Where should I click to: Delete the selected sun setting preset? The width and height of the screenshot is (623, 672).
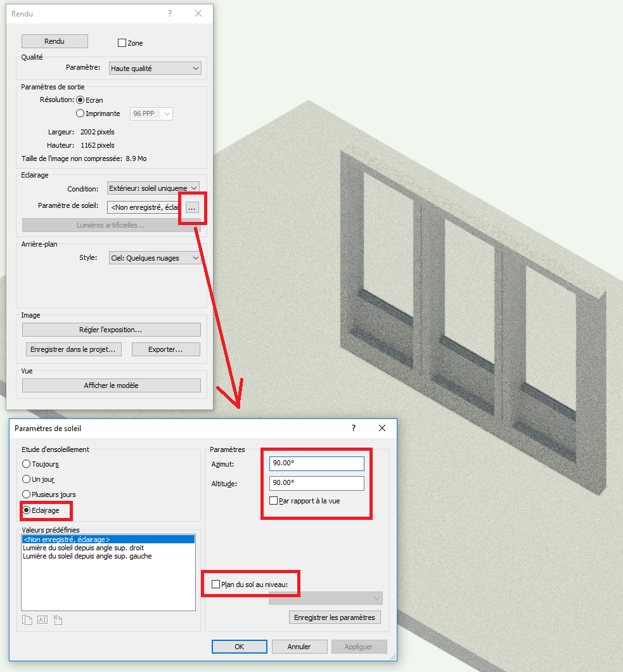coord(57,620)
